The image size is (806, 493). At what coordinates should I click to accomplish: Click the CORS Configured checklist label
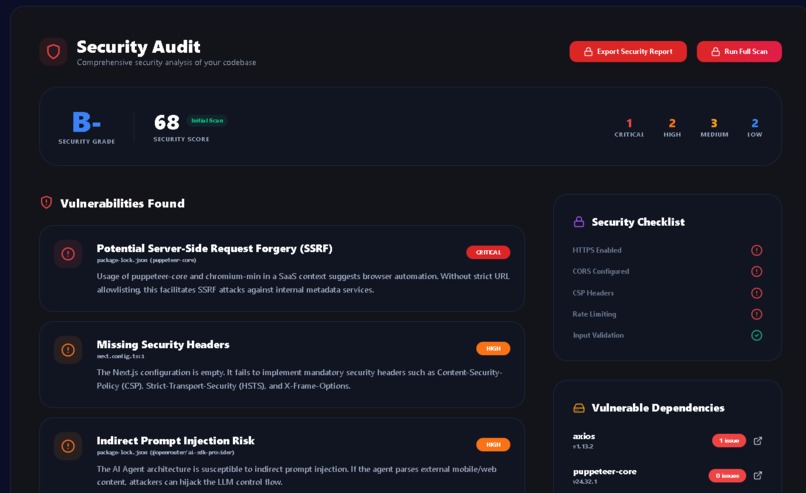(600, 271)
